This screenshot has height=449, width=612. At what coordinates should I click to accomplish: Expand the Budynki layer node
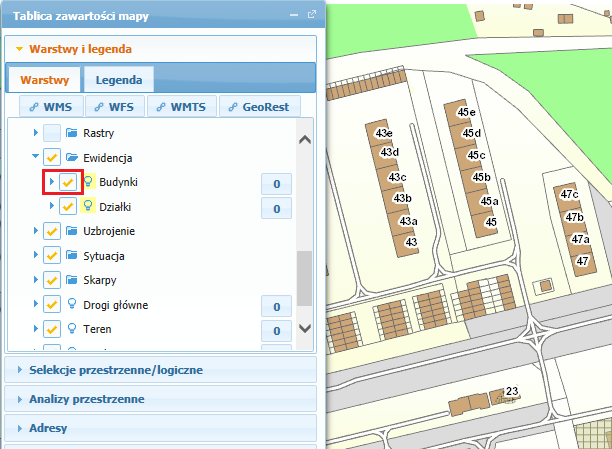click(x=52, y=181)
